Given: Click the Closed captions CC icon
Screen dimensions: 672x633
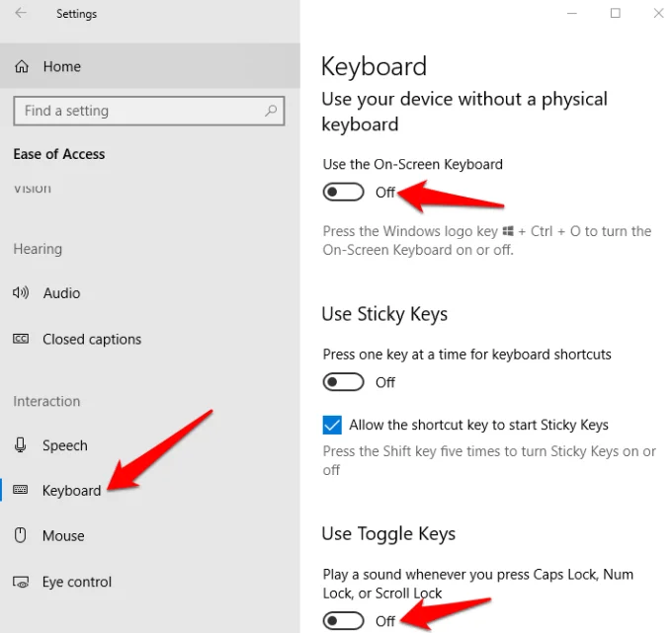Looking at the screenshot, I should [21, 339].
